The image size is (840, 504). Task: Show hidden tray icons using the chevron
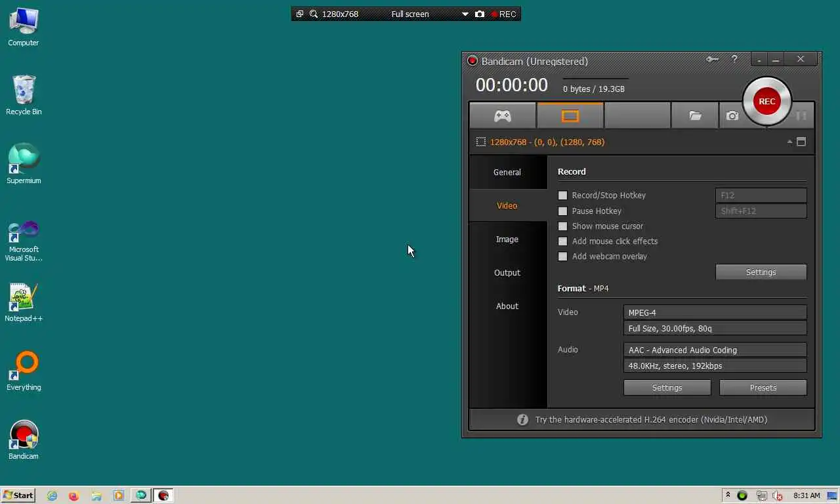[728, 495]
